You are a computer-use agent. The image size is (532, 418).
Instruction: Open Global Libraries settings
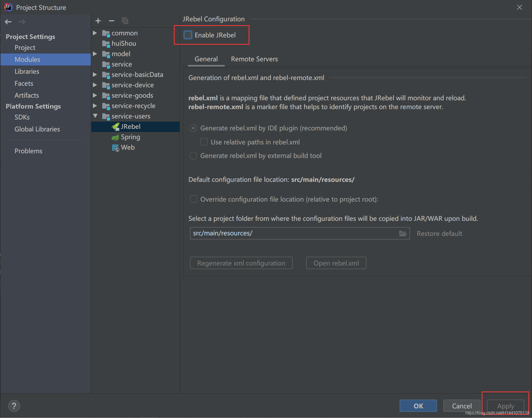[x=37, y=129]
